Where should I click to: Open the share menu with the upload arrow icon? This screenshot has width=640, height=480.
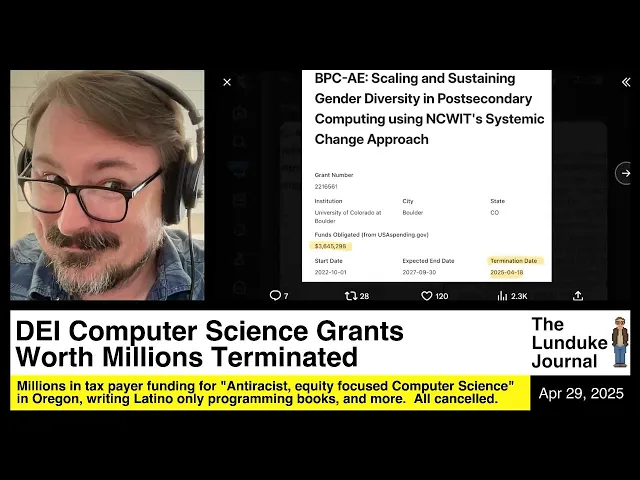click(578, 296)
